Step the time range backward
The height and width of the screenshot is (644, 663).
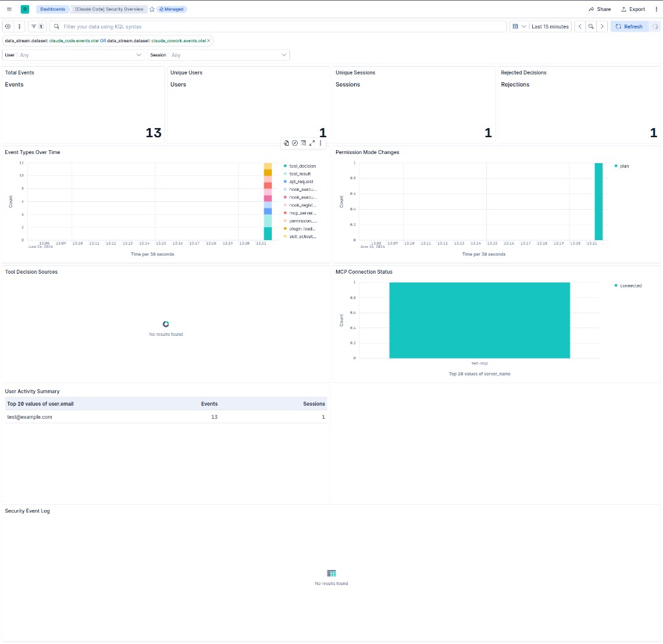point(580,26)
